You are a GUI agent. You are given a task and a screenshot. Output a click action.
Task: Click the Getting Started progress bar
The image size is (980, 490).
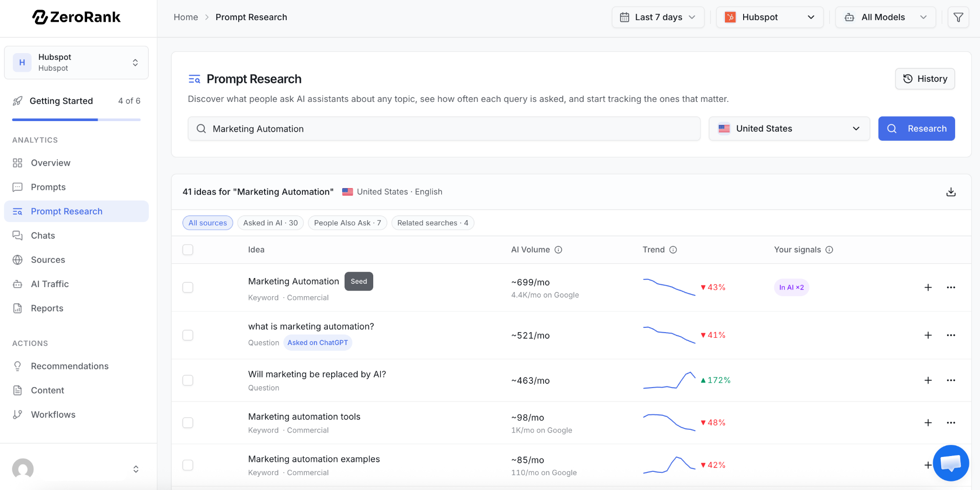(x=77, y=120)
